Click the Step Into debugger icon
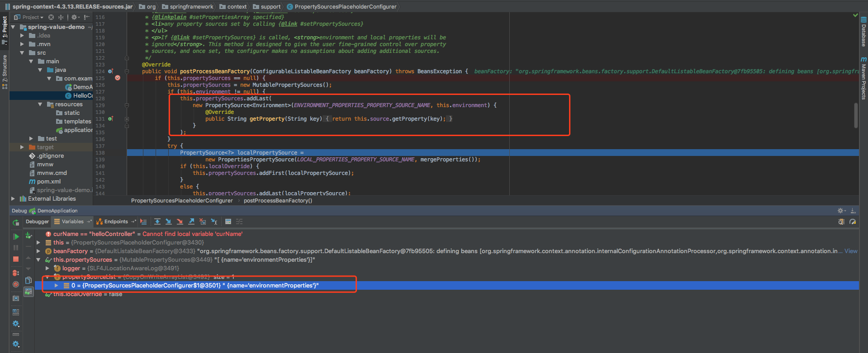The height and width of the screenshot is (353, 868). [169, 221]
